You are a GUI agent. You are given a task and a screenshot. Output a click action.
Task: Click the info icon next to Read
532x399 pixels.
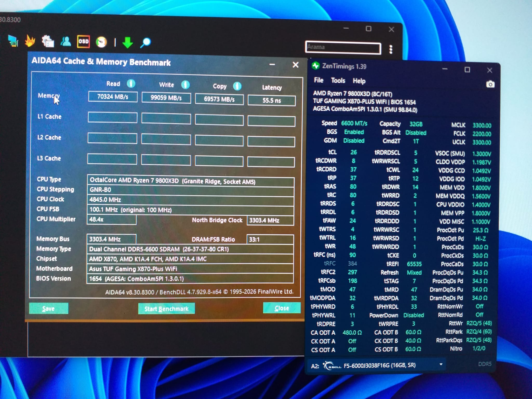coord(131,83)
